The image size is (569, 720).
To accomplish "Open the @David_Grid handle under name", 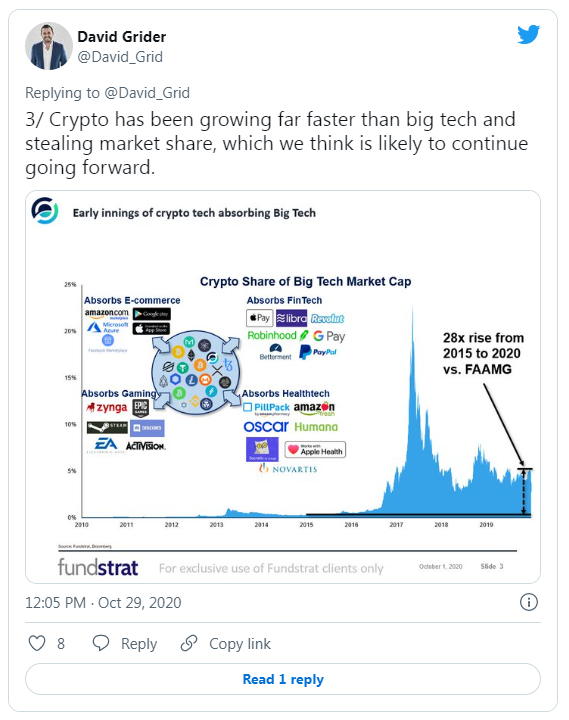I will coord(120,57).
